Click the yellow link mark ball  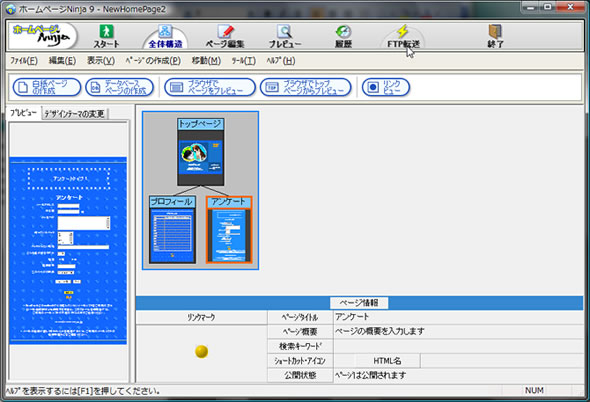(x=202, y=351)
